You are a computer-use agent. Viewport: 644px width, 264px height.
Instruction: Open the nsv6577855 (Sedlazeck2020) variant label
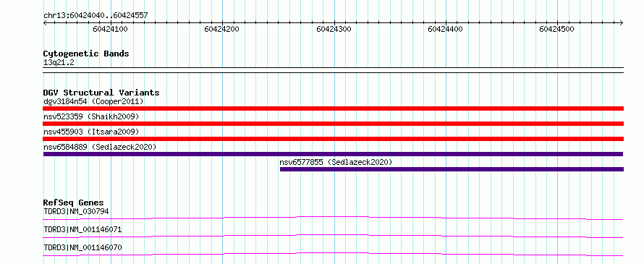coord(336,162)
